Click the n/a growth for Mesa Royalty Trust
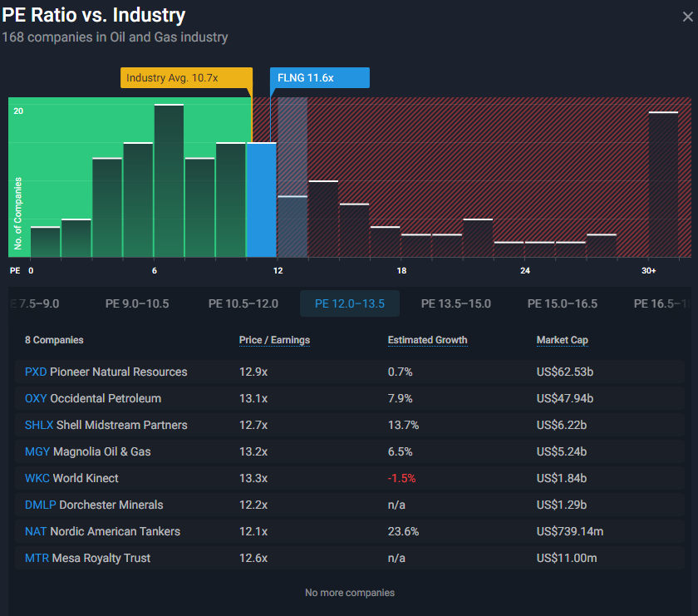The height and width of the screenshot is (616, 698). (396, 558)
